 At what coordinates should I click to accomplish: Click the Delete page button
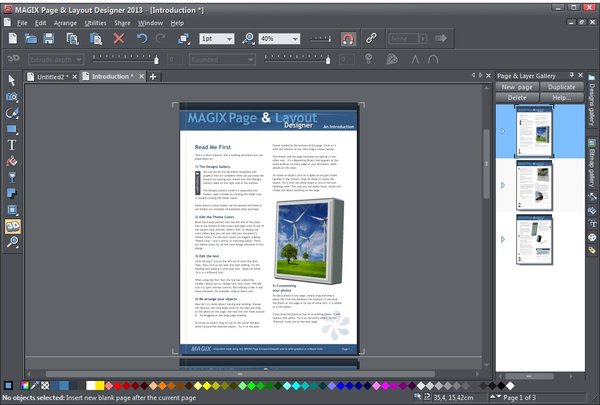click(x=517, y=98)
